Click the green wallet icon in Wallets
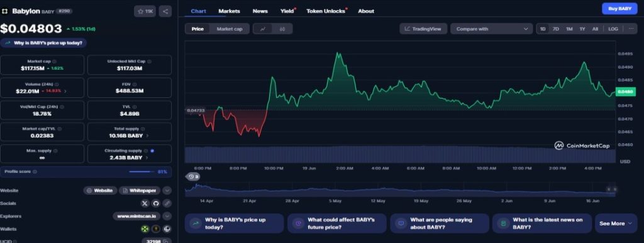644x243 pixels. point(145,229)
